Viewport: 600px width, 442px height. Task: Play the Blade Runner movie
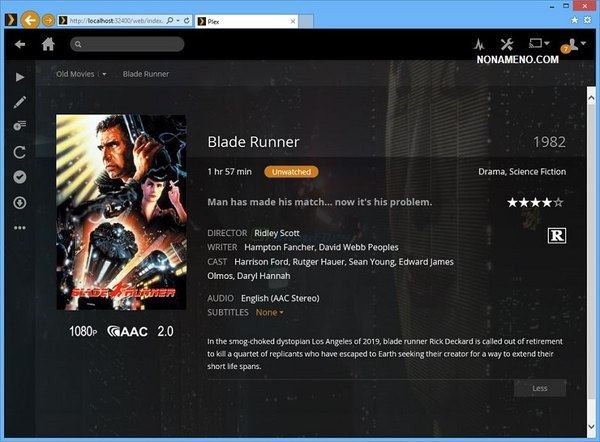click(x=20, y=77)
